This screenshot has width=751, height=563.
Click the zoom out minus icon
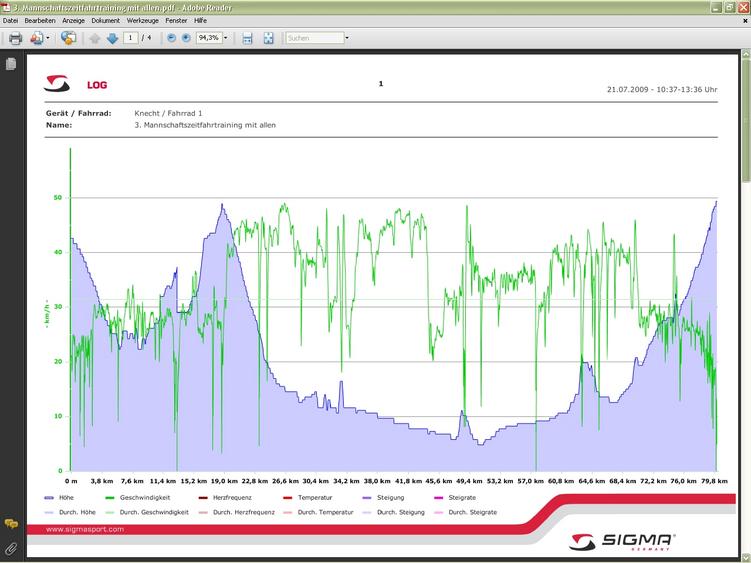[172, 38]
